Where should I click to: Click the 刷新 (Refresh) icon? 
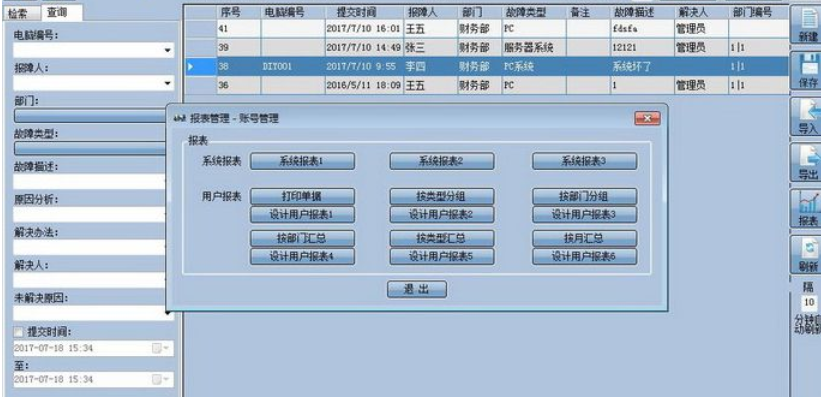pos(807,254)
